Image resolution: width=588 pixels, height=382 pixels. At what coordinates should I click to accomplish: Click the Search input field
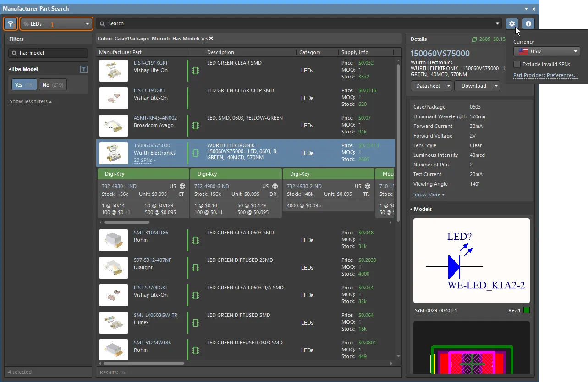[x=299, y=23]
